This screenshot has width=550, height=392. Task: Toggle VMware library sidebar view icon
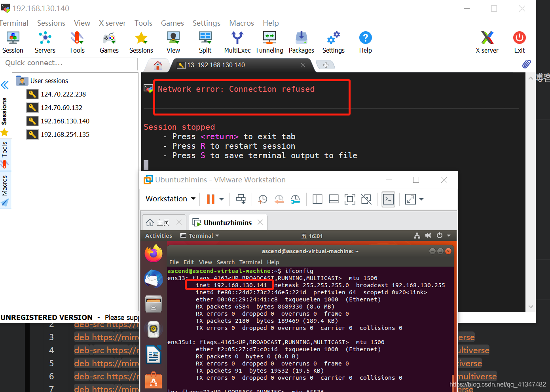point(317,199)
